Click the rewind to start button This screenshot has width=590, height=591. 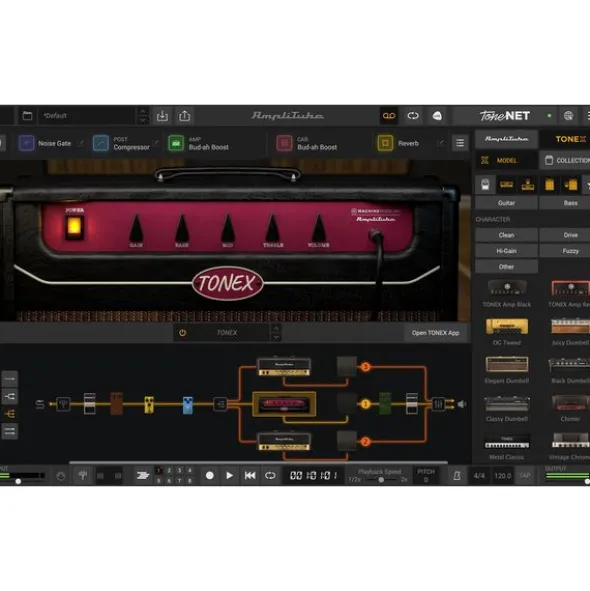(x=250, y=476)
